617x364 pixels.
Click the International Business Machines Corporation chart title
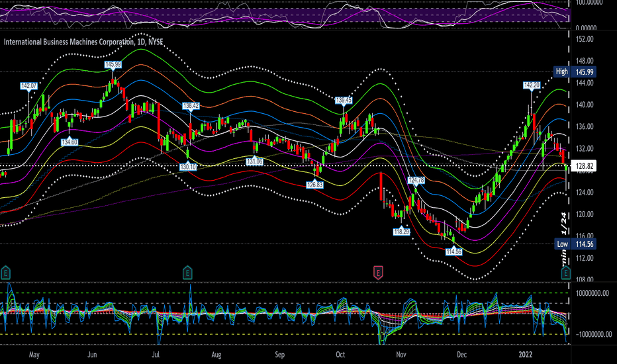pyautogui.click(x=83, y=42)
